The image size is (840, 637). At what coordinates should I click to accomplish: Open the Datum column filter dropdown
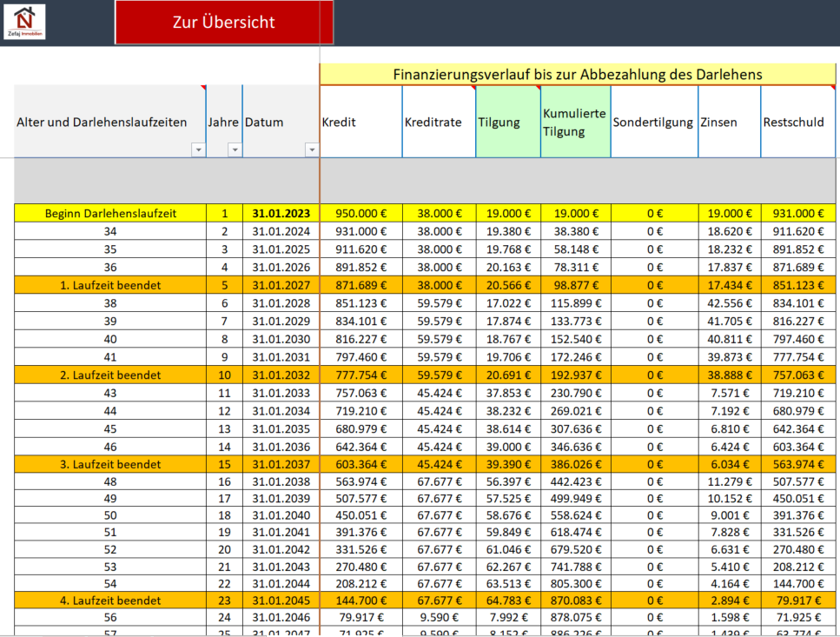[x=312, y=150]
